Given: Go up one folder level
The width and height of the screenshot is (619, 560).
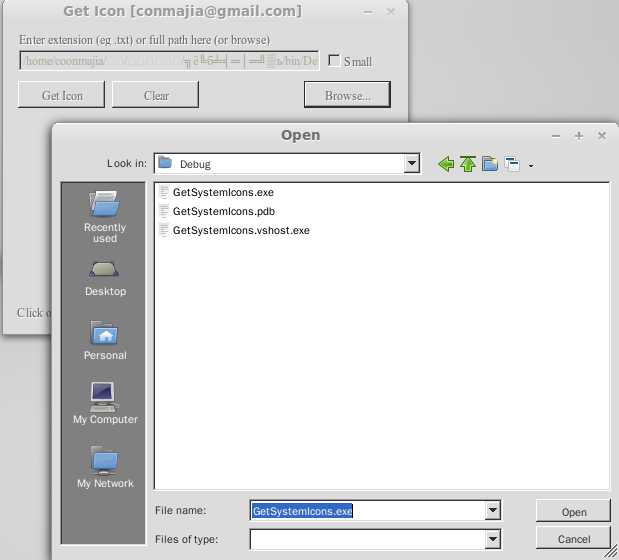Looking at the screenshot, I should click(468, 164).
